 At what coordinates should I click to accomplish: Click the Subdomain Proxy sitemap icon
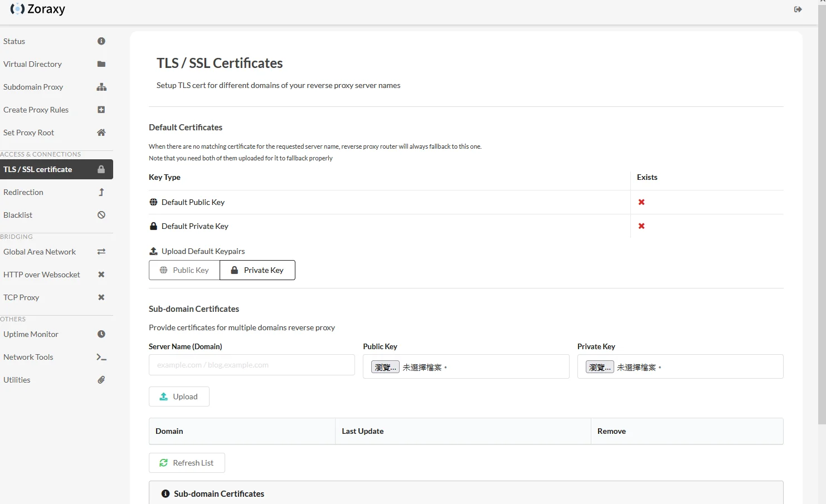pos(101,87)
